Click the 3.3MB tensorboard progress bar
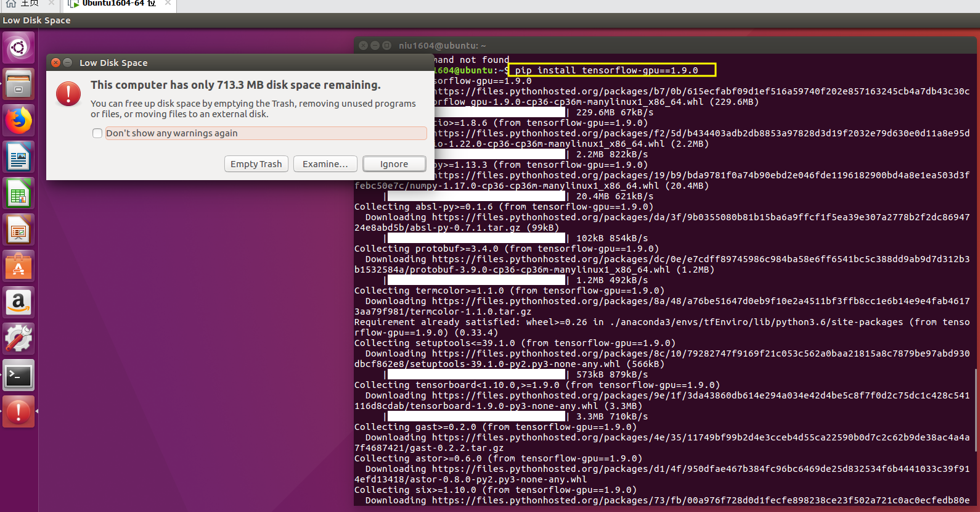Screen dimensions: 980x512 [x=476, y=416]
